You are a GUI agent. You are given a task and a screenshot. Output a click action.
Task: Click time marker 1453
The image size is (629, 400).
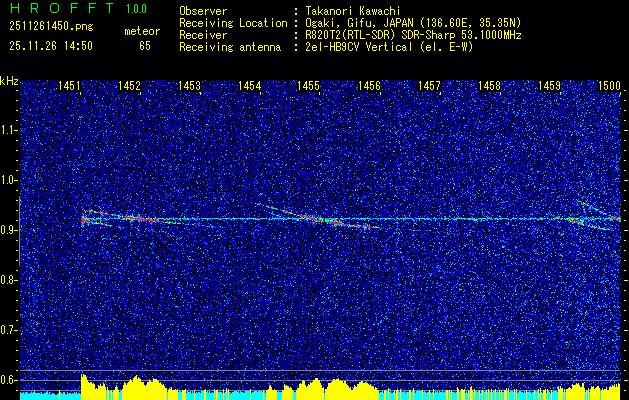tap(189, 85)
